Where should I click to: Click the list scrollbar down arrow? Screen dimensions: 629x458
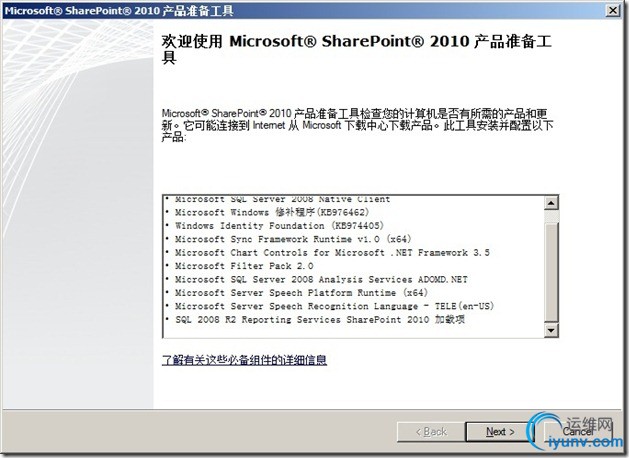coord(551,330)
